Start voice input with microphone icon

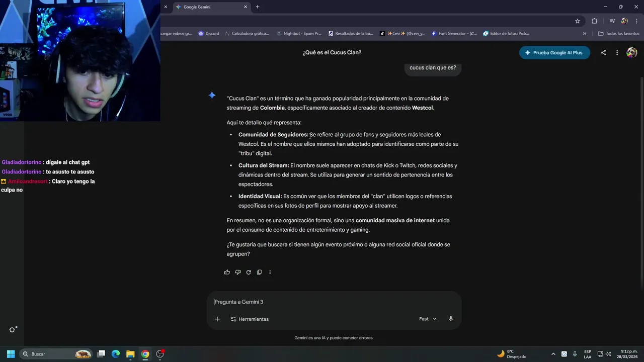point(451,319)
